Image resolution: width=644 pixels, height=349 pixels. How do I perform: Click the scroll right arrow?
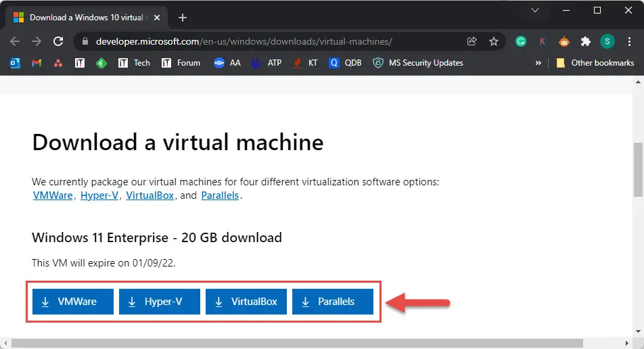click(626, 344)
